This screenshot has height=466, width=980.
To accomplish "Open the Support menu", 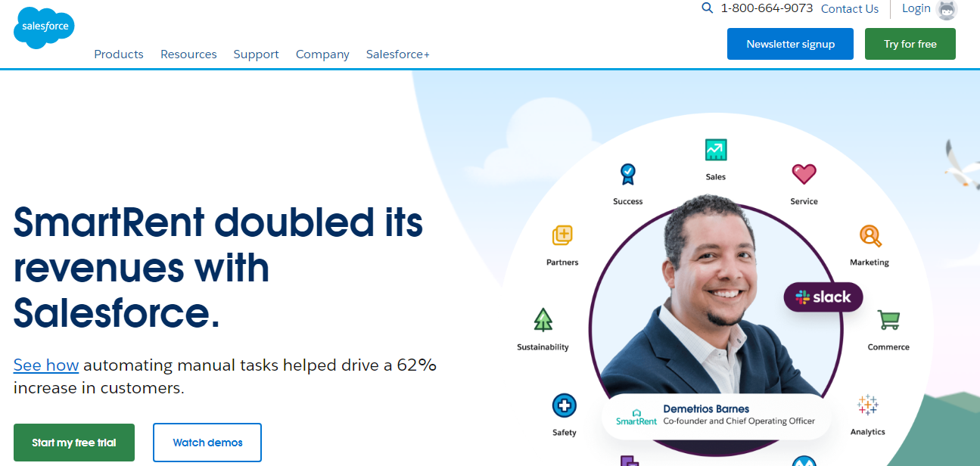I will [256, 54].
